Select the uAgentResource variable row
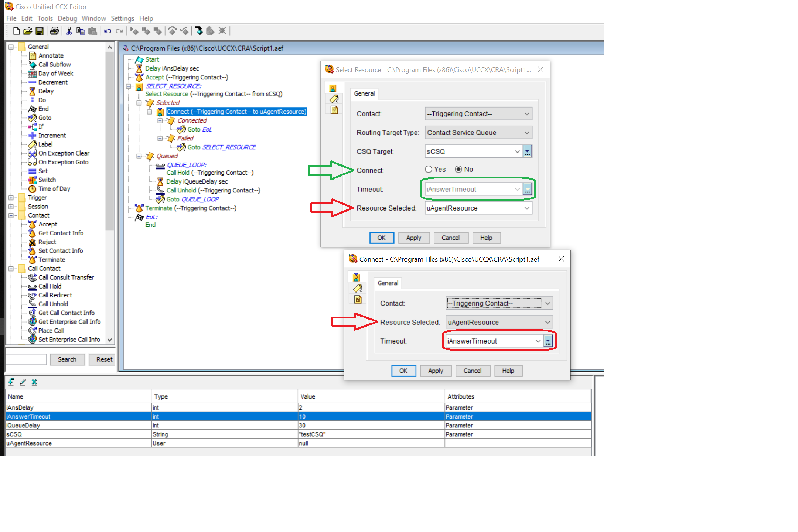The height and width of the screenshot is (532, 798). [x=299, y=443]
